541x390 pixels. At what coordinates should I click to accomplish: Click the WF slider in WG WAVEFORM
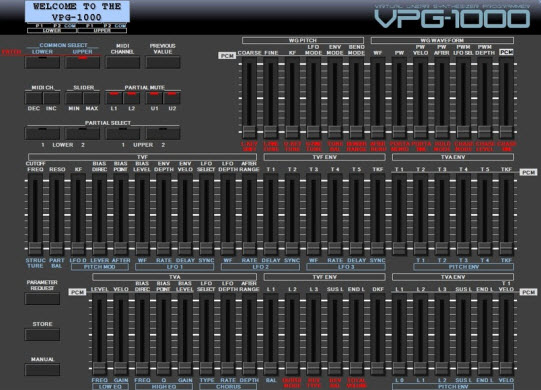(x=377, y=98)
